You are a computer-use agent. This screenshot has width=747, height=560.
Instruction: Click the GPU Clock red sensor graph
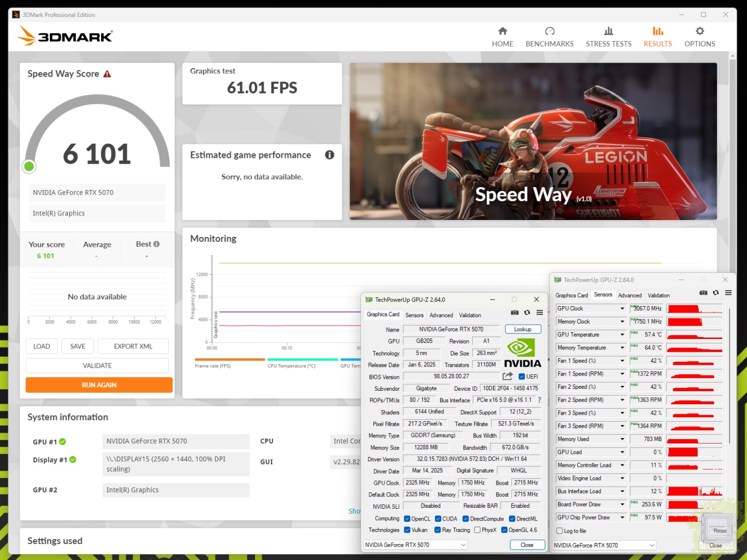click(694, 309)
